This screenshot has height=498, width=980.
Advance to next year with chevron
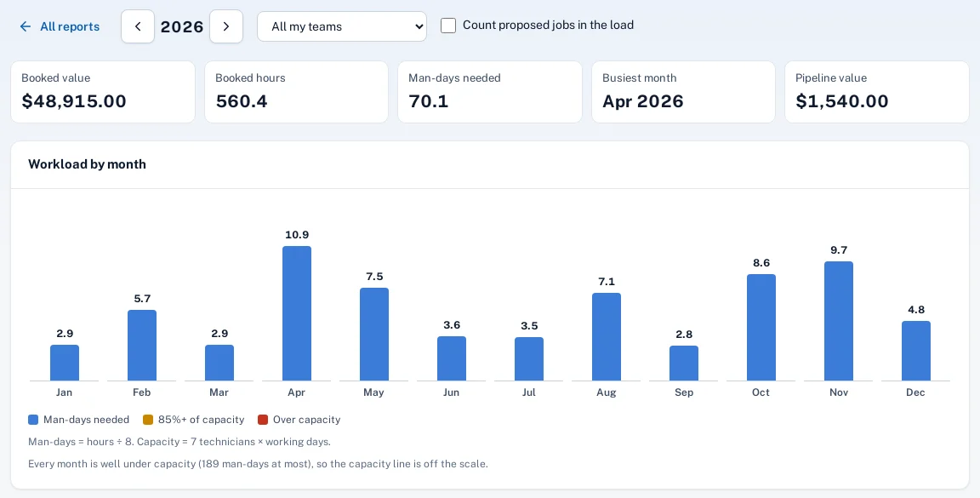[226, 26]
